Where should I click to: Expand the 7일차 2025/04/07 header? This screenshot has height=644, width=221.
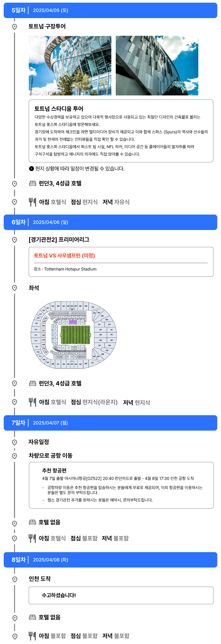[x=110, y=423]
